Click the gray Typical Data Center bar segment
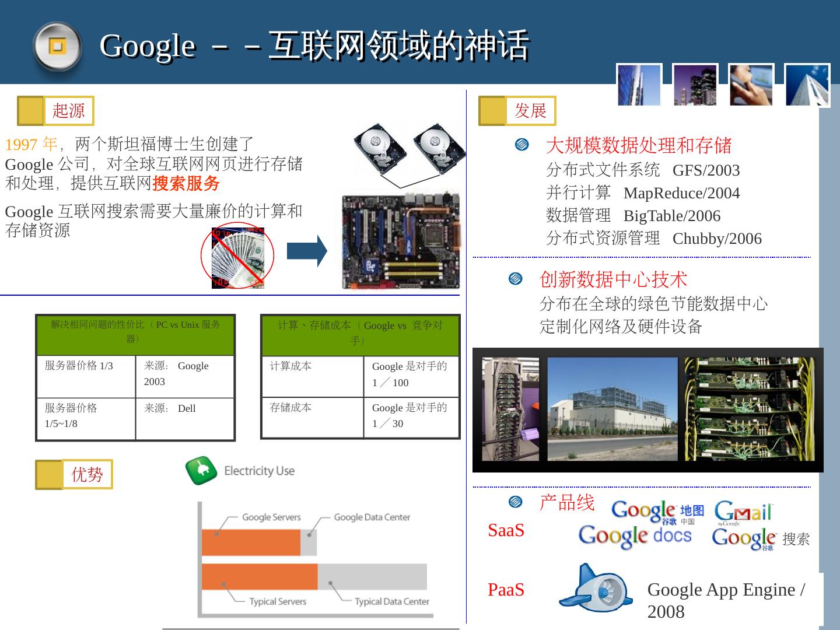Image resolution: width=840 pixels, height=630 pixels. 372,577
